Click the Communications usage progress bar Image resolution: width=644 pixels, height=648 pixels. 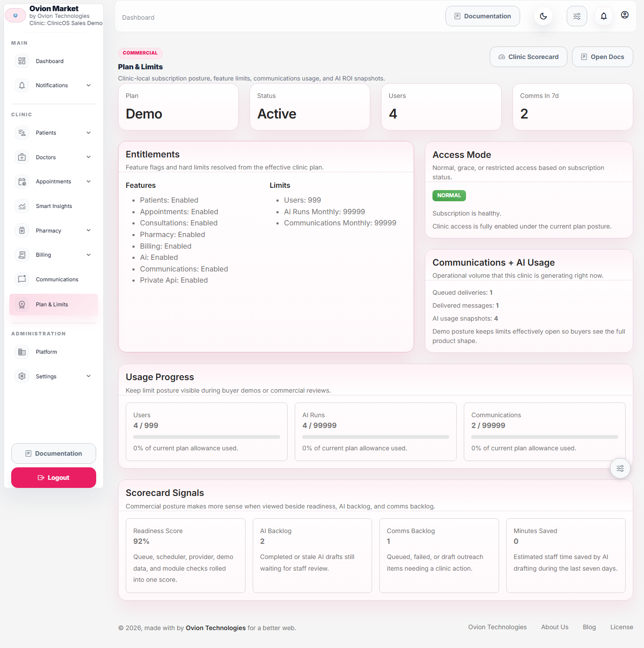tap(545, 437)
